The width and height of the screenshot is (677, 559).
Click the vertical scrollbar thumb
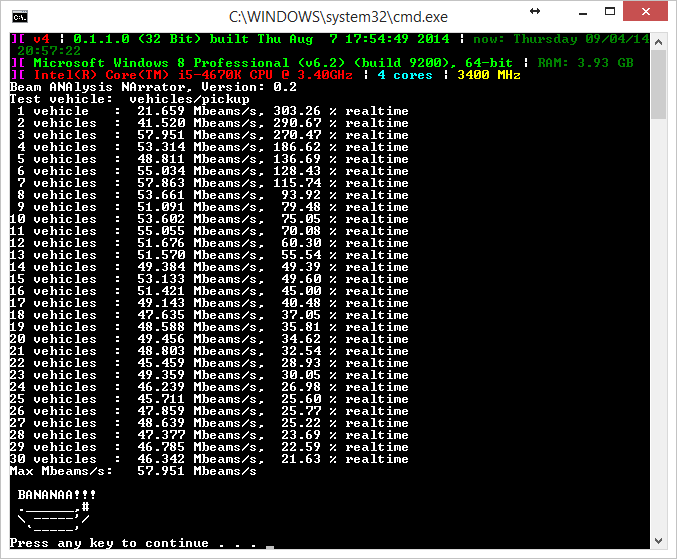[658, 85]
